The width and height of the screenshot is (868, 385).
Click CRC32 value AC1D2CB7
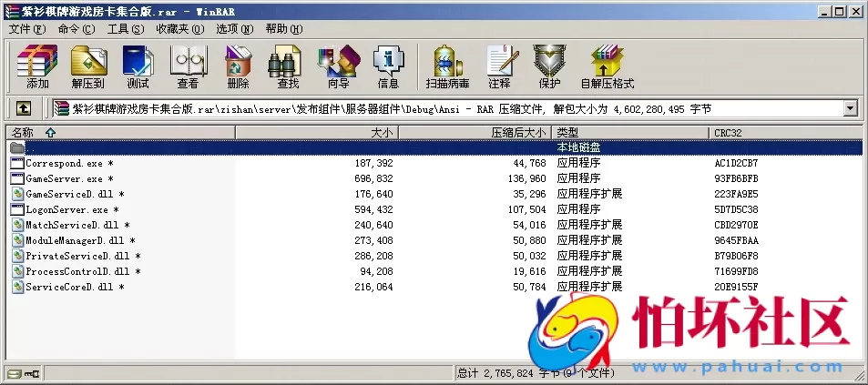point(736,163)
